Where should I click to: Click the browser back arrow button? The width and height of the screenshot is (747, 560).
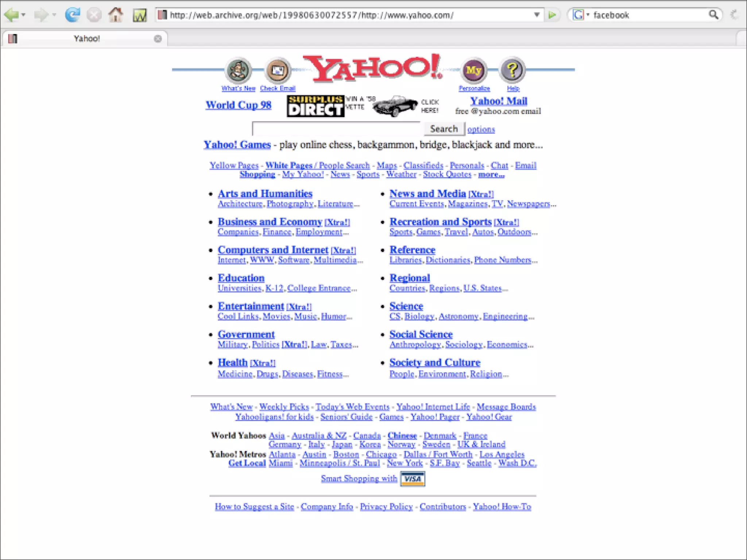(x=11, y=15)
